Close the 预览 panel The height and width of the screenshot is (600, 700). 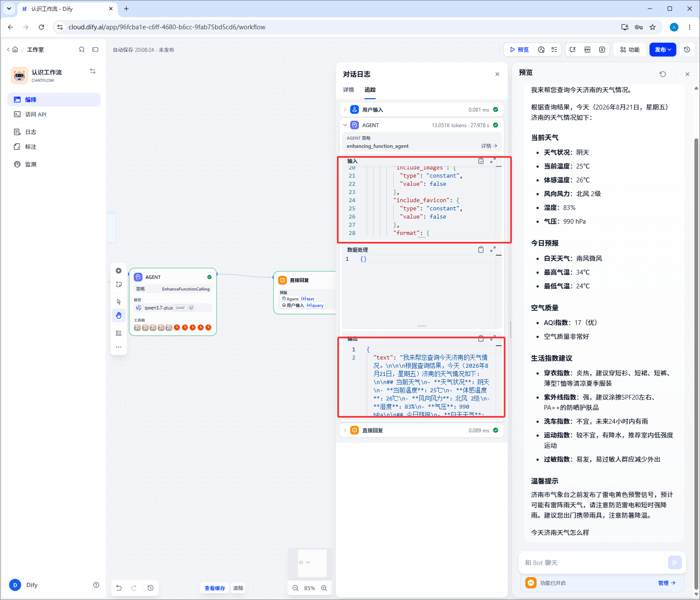(687, 74)
